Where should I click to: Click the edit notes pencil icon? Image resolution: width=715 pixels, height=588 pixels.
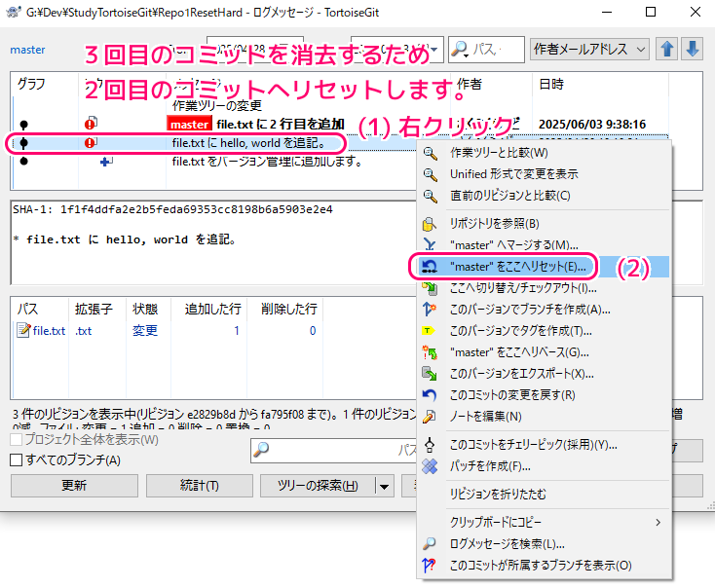point(430,417)
